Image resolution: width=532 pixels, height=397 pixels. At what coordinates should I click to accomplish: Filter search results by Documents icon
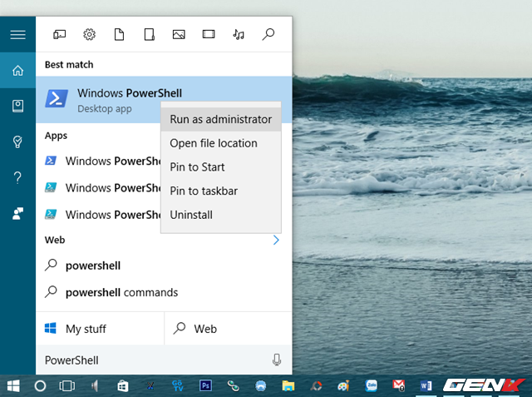(119, 34)
